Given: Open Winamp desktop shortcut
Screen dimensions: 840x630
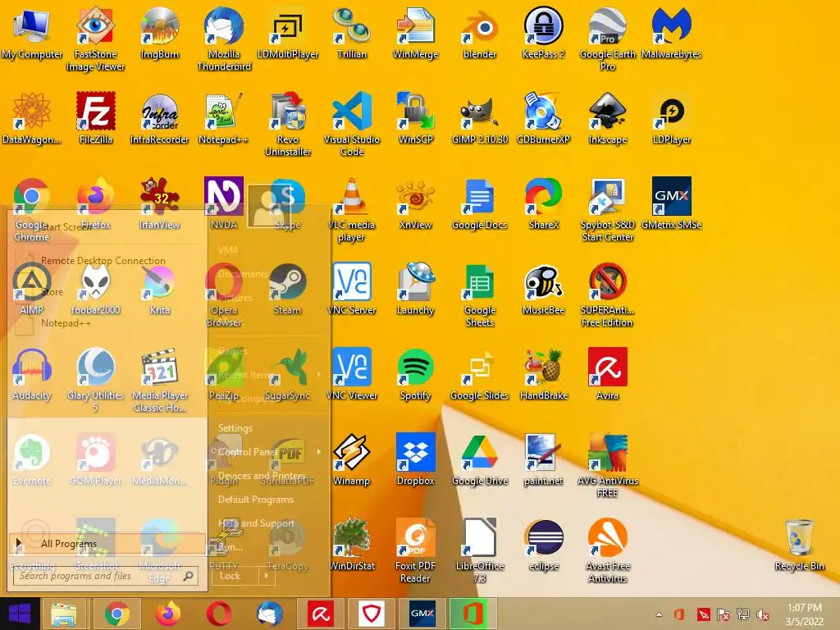Looking at the screenshot, I should point(351,459).
